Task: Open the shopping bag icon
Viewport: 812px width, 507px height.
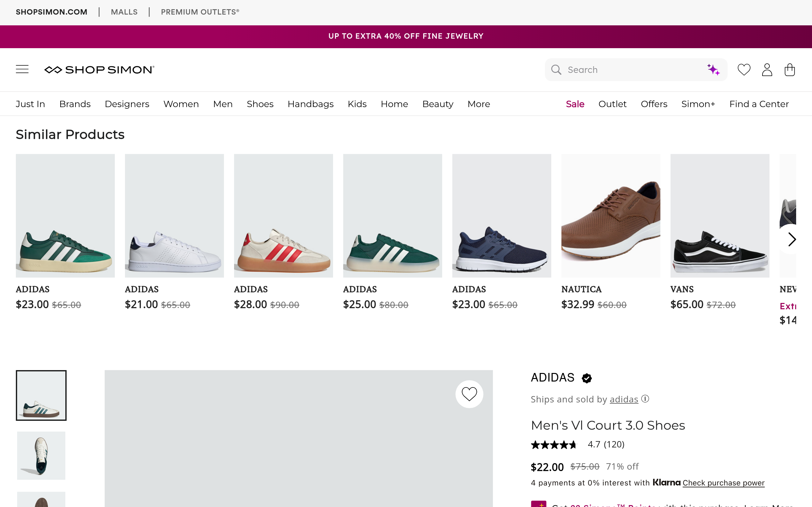Action: 789,70
